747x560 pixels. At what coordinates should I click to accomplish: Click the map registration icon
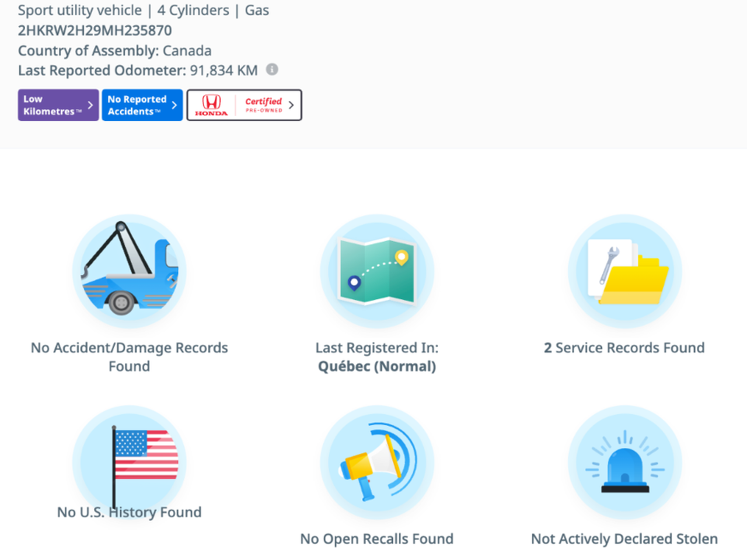(377, 271)
